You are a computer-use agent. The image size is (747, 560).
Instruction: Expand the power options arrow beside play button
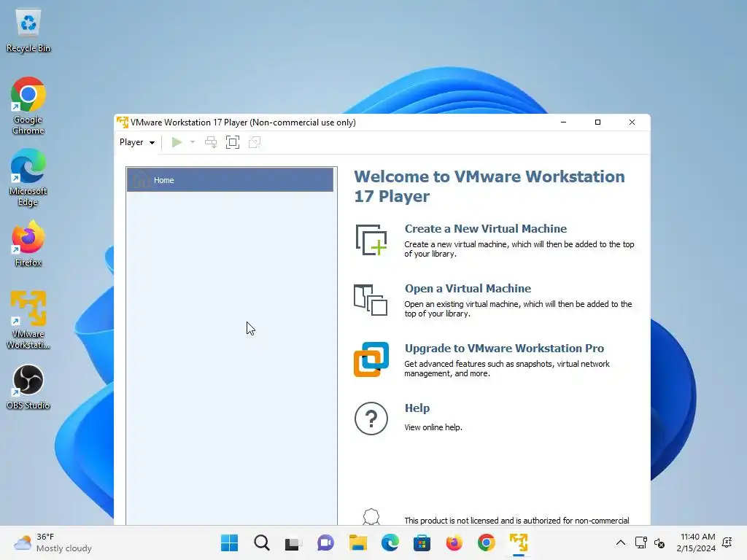193,142
